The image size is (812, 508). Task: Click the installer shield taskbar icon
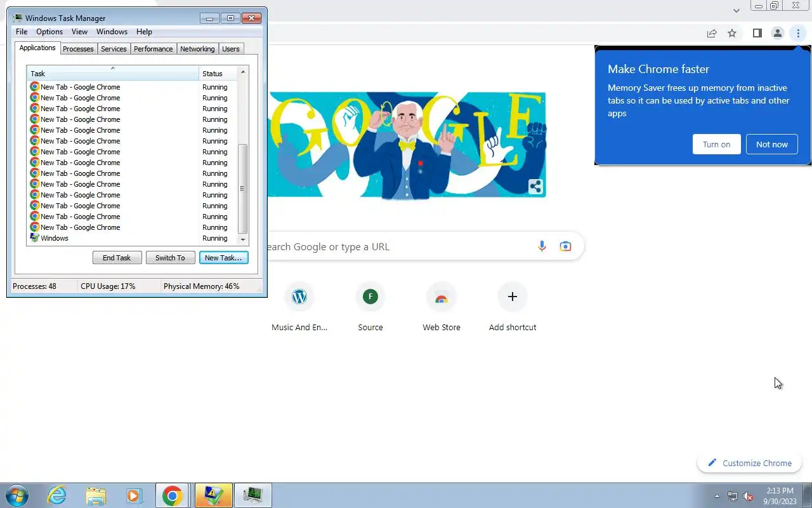pos(214,495)
